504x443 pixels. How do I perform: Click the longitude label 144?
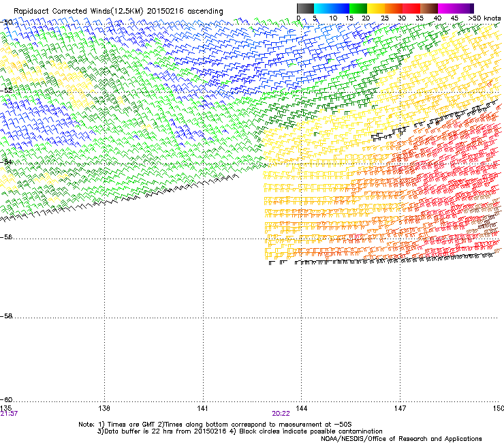[x=302, y=408]
